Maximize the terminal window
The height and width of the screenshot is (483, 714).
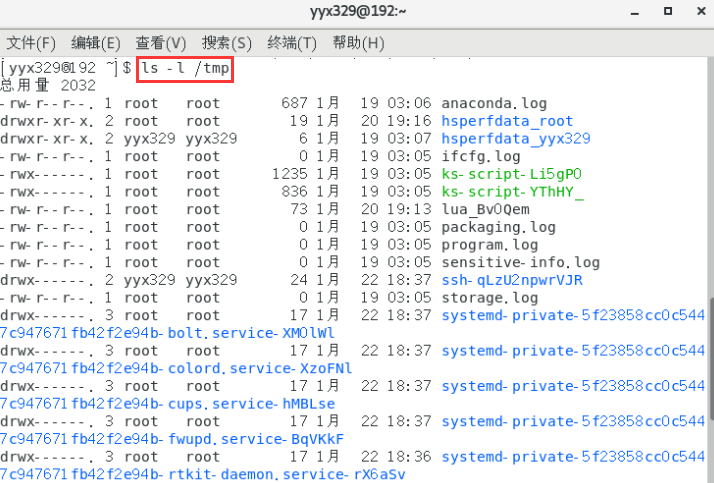coord(668,11)
